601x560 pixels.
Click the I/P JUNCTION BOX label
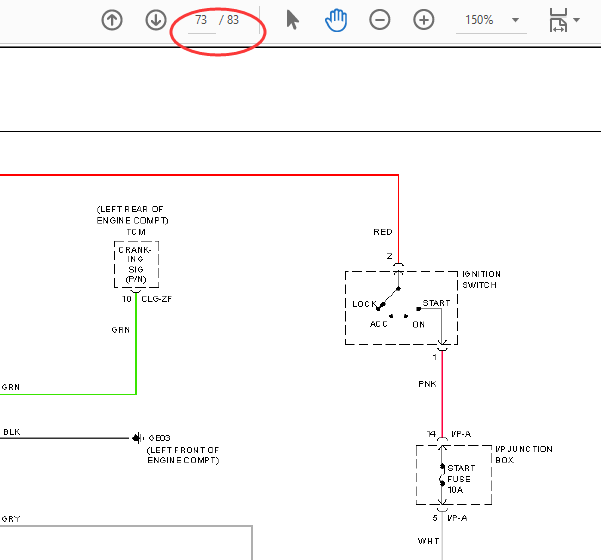coord(524,454)
